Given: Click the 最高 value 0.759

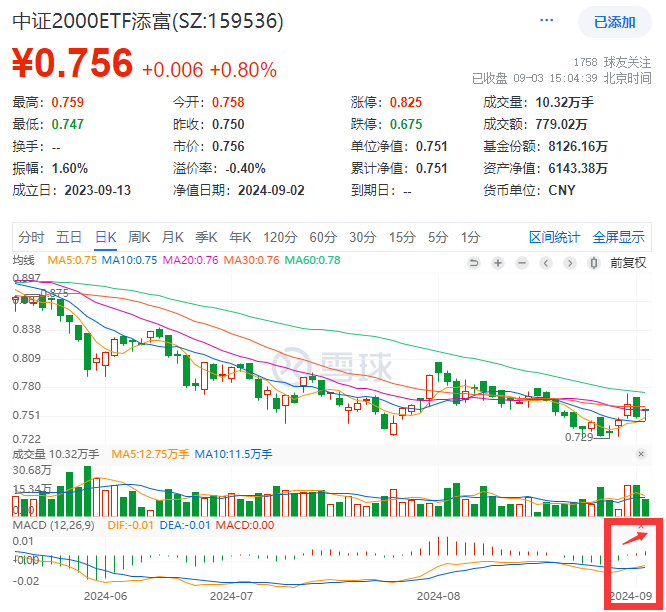Looking at the screenshot, I should click(68, 102).
